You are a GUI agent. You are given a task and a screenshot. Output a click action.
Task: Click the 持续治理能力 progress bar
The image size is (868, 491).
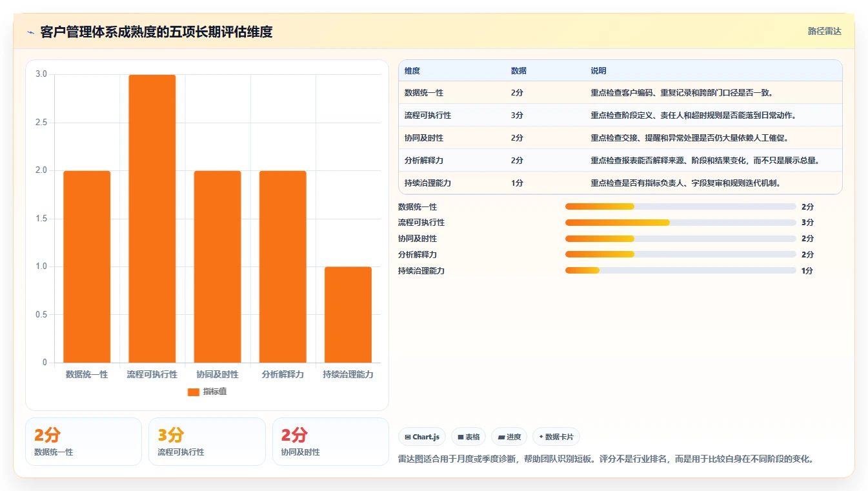click(680, 270)
